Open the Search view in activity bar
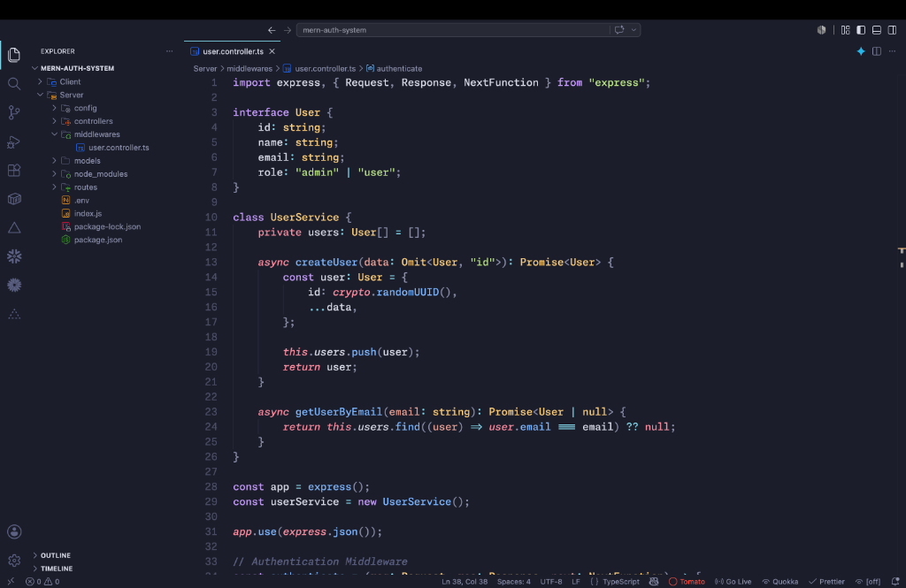 click(14, 84)
